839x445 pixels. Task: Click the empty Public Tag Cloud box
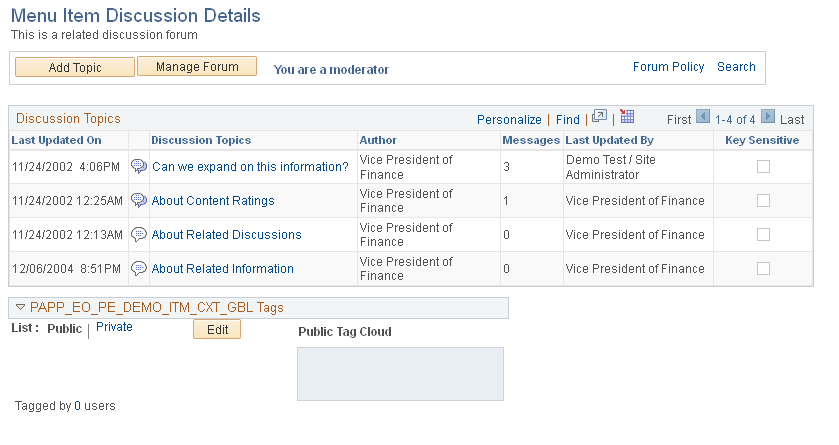400,374
